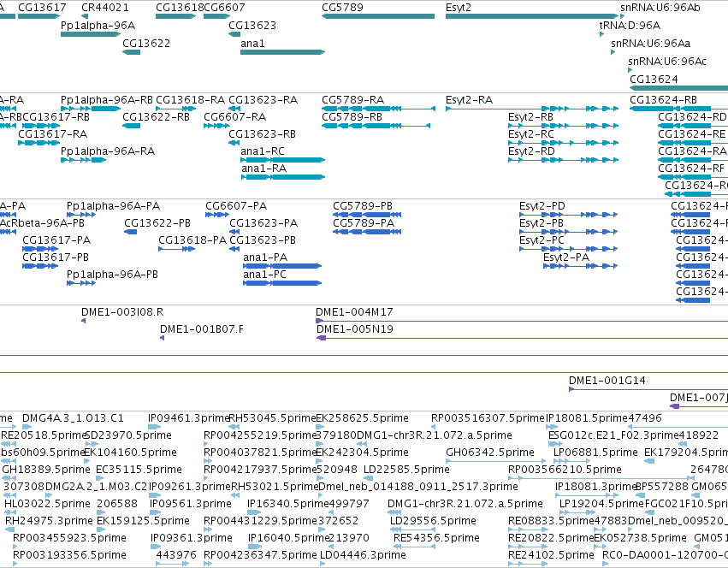
Task: Click the Esyt2 gene label
Action: [x=459, y=8]
